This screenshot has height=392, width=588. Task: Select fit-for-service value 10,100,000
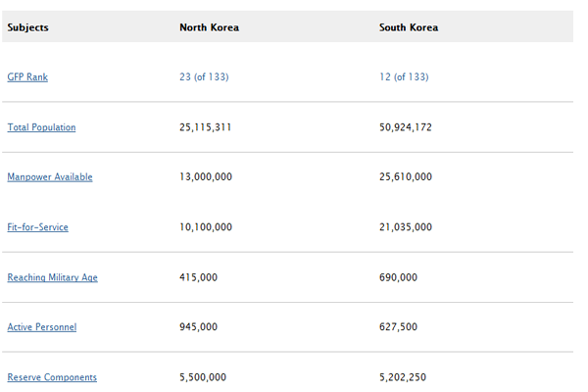[x=206, y=227]
